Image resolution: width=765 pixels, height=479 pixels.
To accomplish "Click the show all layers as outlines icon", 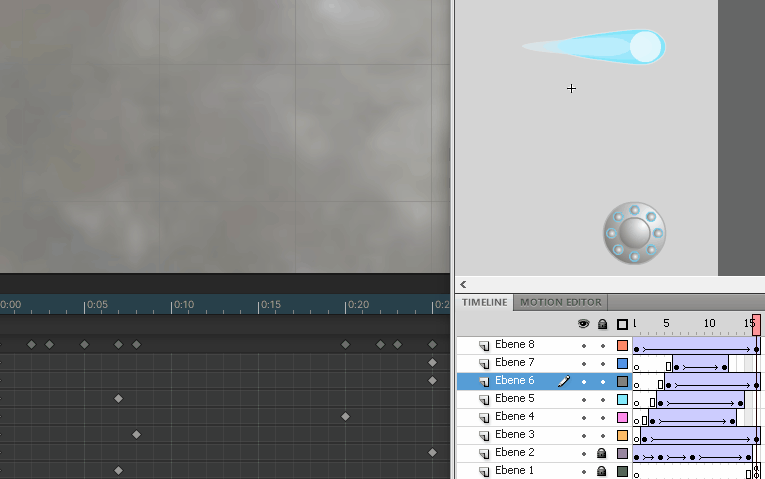I will pyautogui.click(x=622, y=324).
